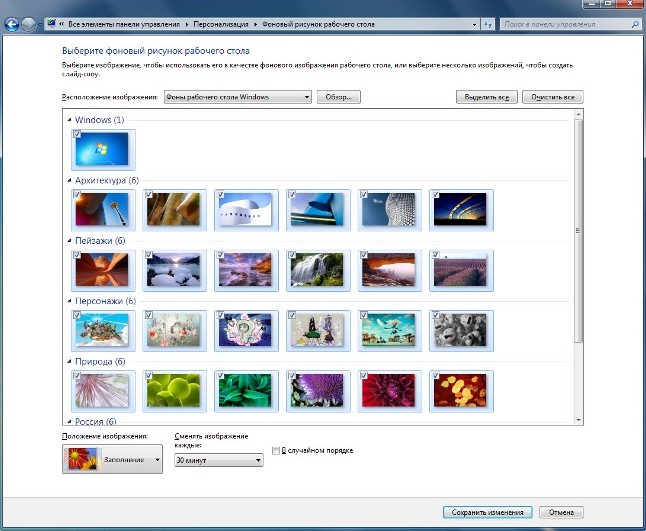The image size is (646, 531).
Task: Open 'Персонализация' breadcrumb
Action: point(221,24)
